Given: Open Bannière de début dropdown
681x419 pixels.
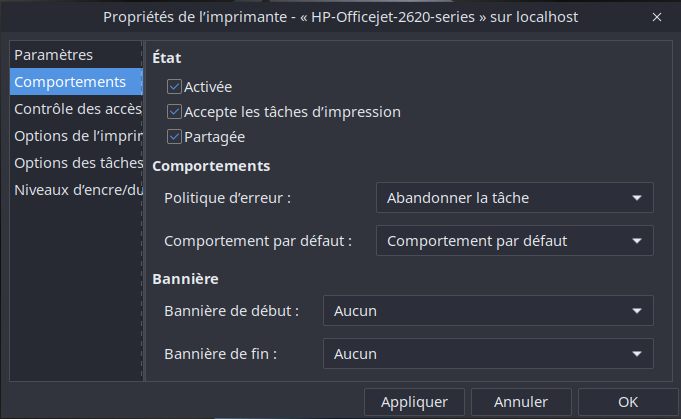Looking at the screenshot, I should click(x=487, y=311).
